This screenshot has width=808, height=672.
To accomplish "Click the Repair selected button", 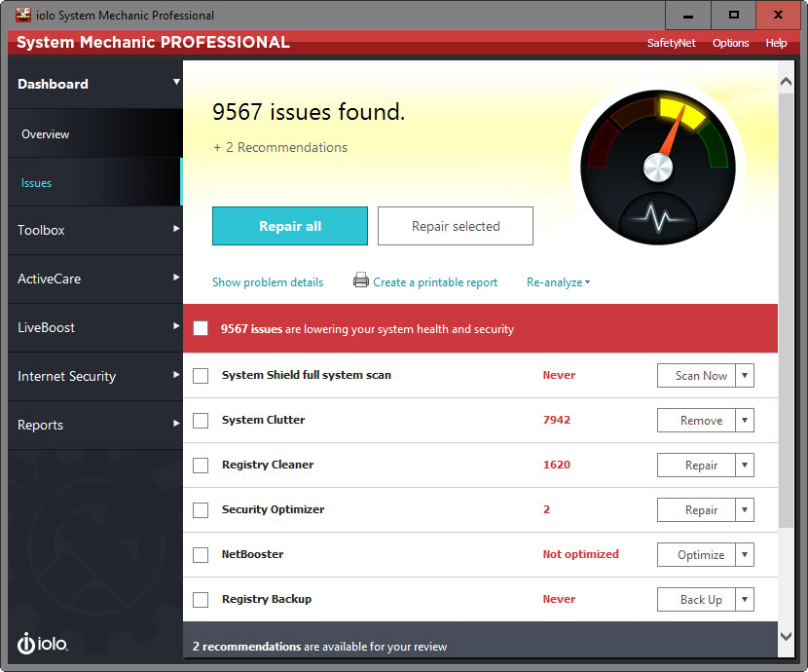I will (456, 226).
